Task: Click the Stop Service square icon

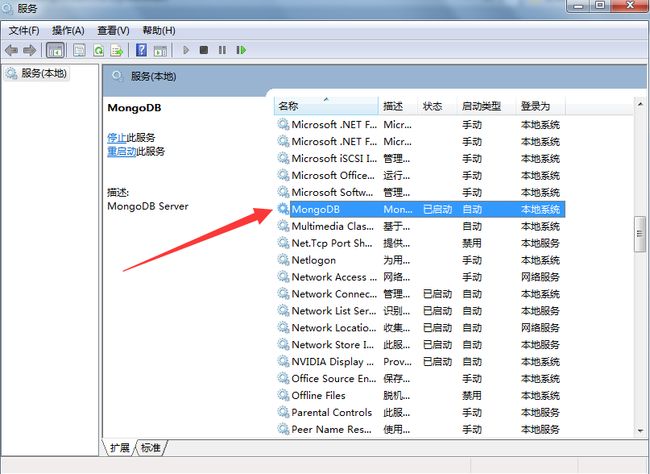Action: tap(204, 50)
